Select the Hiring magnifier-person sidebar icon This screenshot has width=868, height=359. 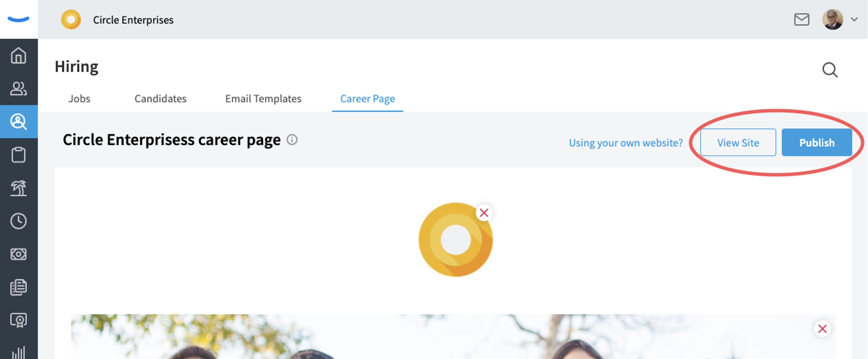coord(19,122)
